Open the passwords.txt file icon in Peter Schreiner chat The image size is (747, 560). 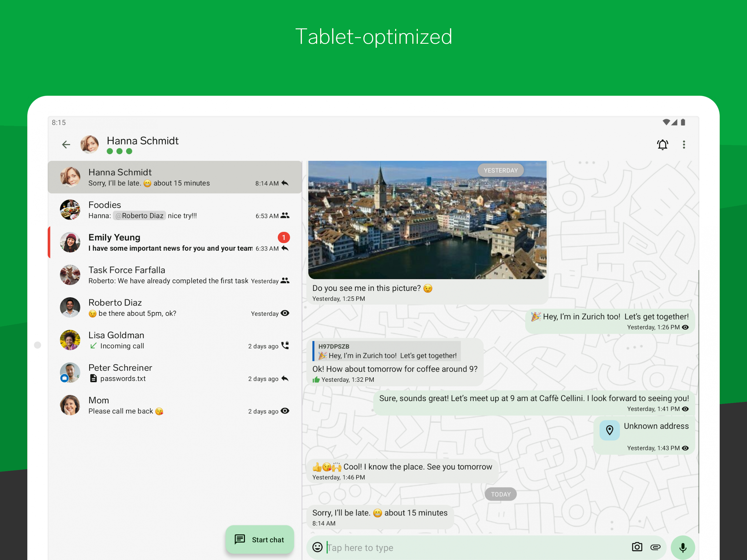click(93, 378)
